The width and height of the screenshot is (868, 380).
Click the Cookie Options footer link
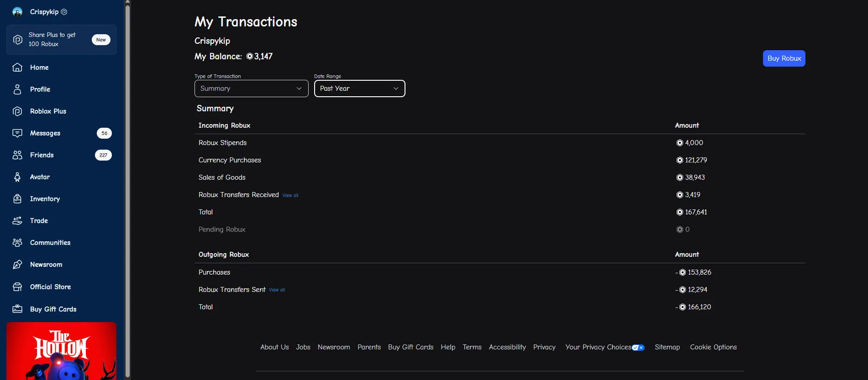[713, 347]
